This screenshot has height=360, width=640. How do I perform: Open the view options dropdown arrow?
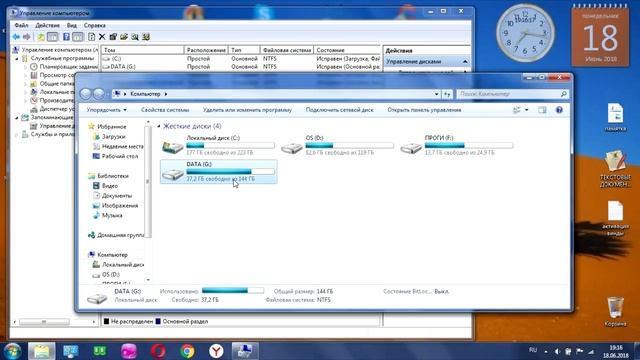point(527,110)
